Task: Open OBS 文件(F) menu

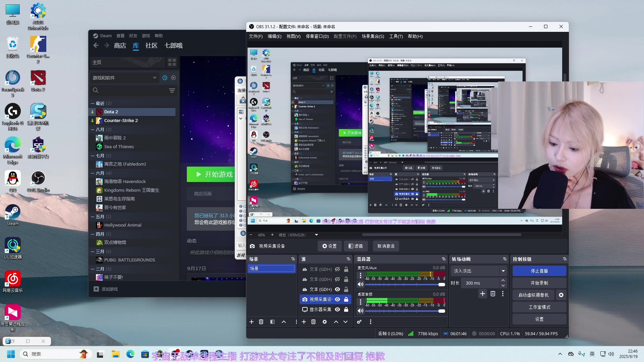Action: [256, 36]
